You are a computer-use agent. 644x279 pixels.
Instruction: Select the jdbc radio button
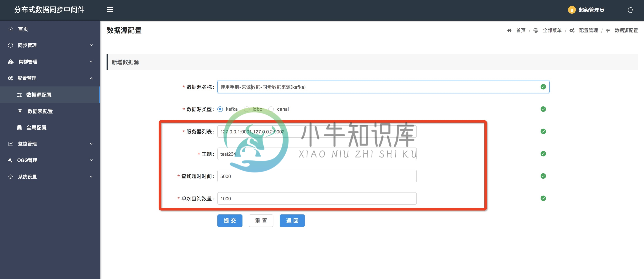point(247,109)
